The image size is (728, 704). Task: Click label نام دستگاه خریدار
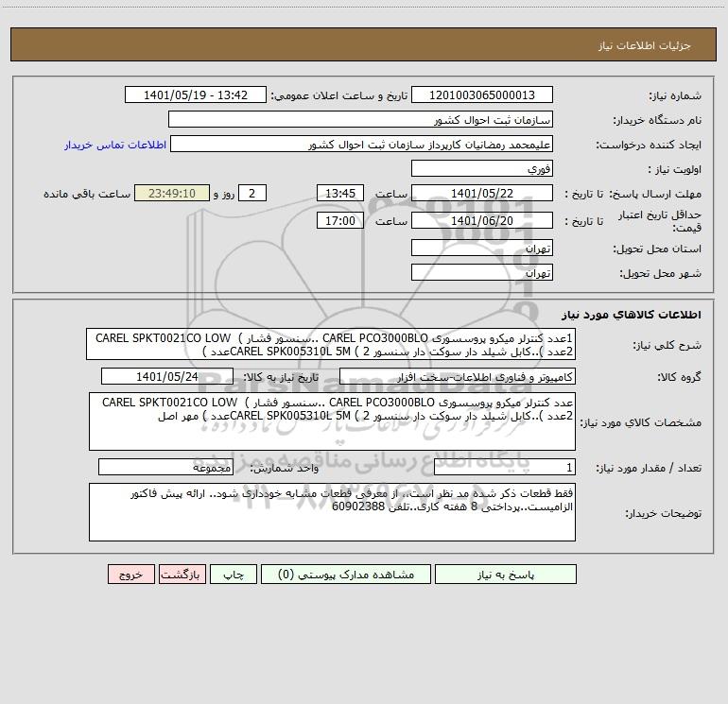pyautogui.click(x=657, y=120)
